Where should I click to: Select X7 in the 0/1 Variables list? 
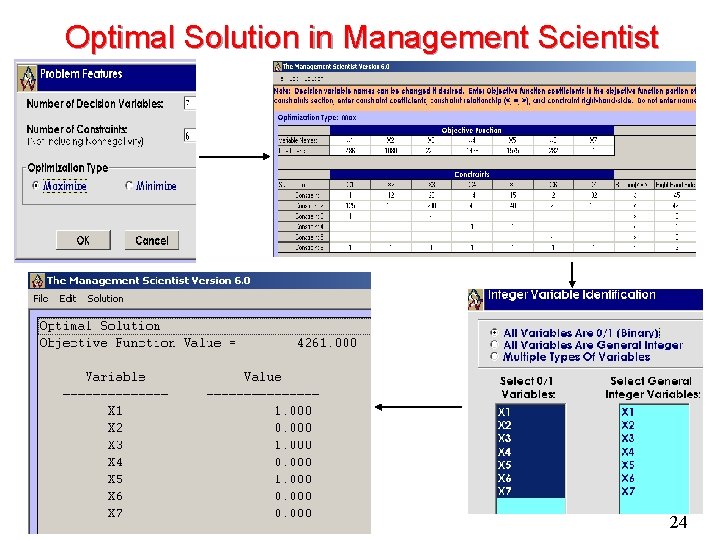(x=530, y=491)
